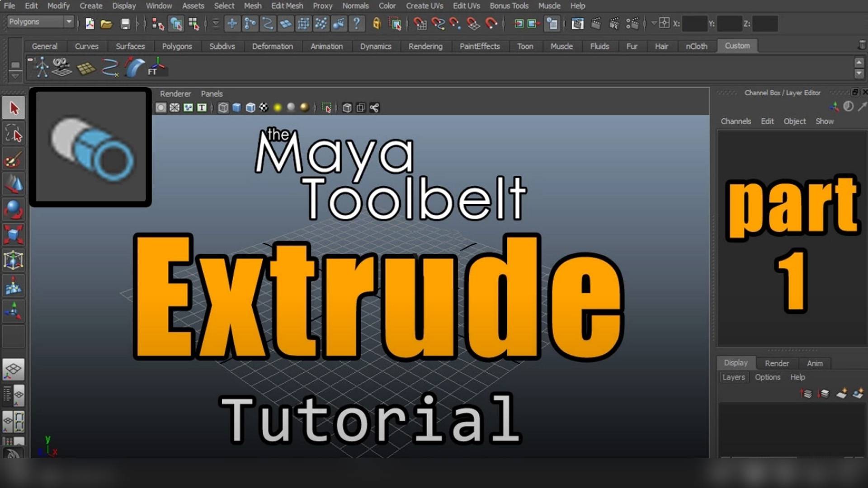This screenshot has height=488, width=868.
Task: Save the scene with the disk icon
Action: [125, 23]
